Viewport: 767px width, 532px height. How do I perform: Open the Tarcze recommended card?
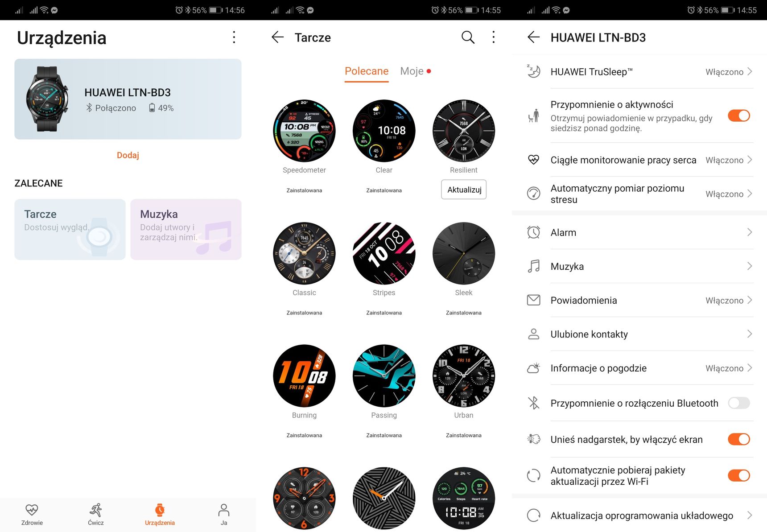coord(70,229)
